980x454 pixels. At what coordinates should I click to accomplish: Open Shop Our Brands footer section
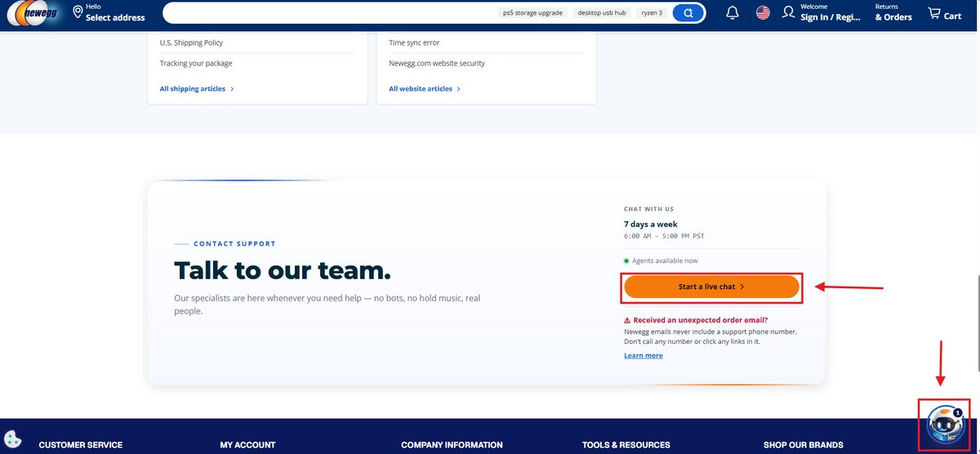[x=804, y=445]
